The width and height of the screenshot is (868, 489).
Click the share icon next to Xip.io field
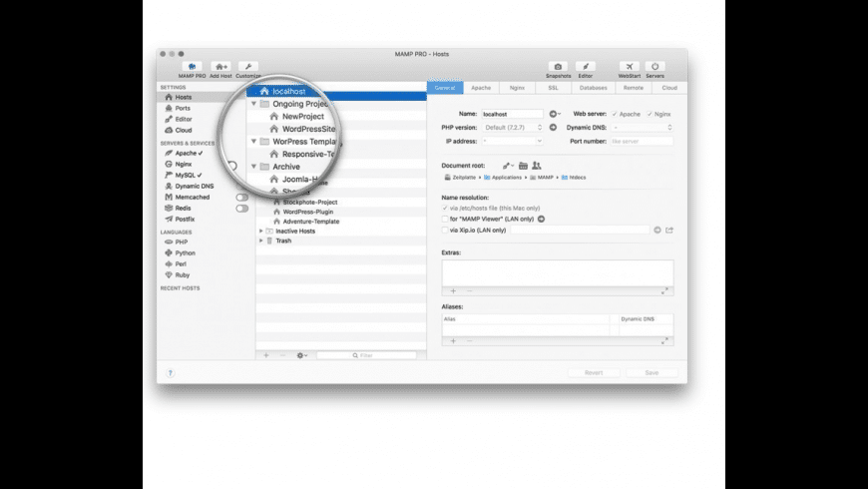(x=669, y=230)
